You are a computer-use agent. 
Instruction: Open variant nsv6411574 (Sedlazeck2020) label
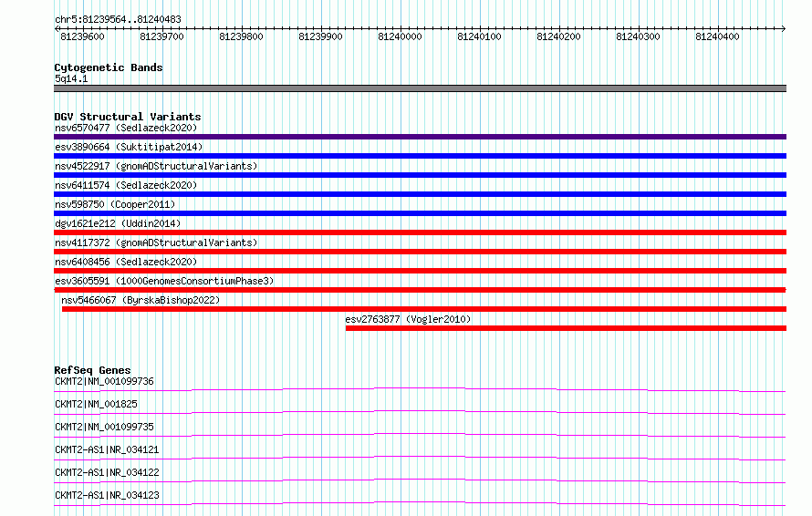pos(126,185)
